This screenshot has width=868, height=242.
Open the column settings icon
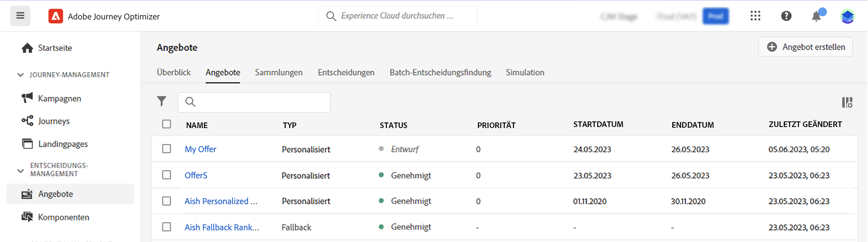[847, 103]
